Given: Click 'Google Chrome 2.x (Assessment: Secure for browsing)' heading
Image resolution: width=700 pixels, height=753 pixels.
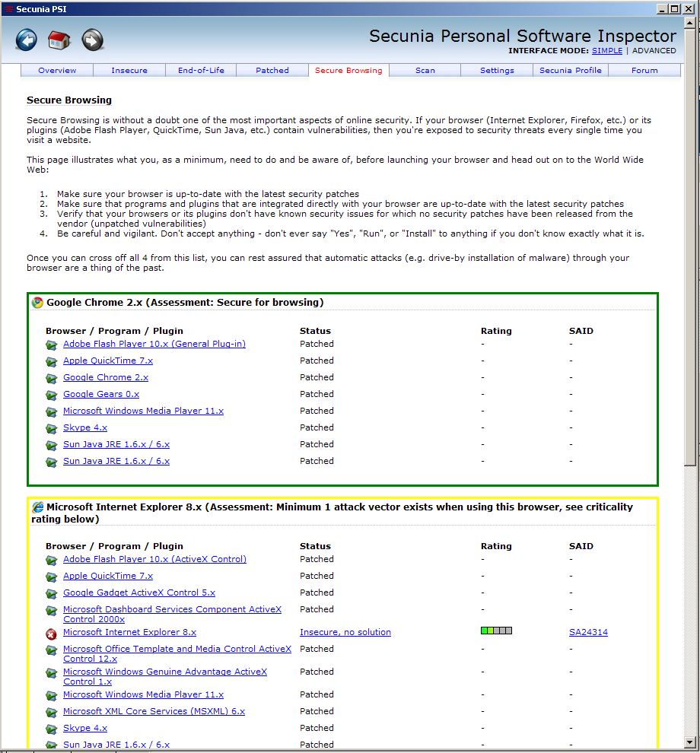Looking at the screenshot, I should tap(185, 303).
